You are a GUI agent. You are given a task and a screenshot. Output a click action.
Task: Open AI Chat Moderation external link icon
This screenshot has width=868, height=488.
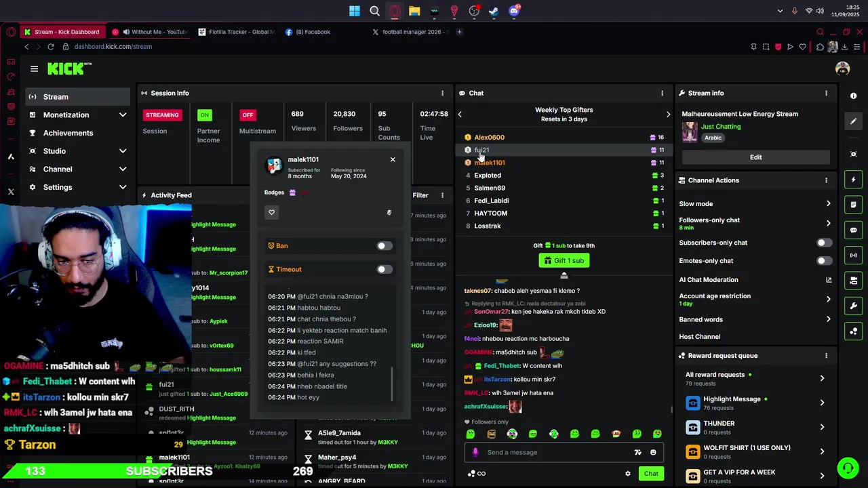pyautogui.click(x=828, y=279)
